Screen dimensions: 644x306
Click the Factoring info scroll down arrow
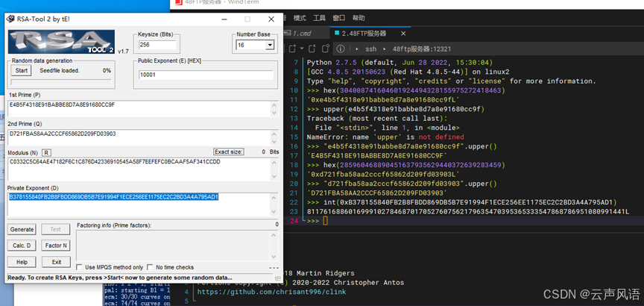274,257
